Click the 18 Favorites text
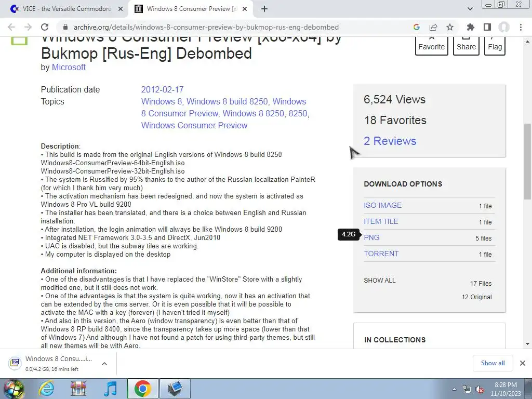The height and width of the screenshot is (399, 532). [x=395, y=120]
